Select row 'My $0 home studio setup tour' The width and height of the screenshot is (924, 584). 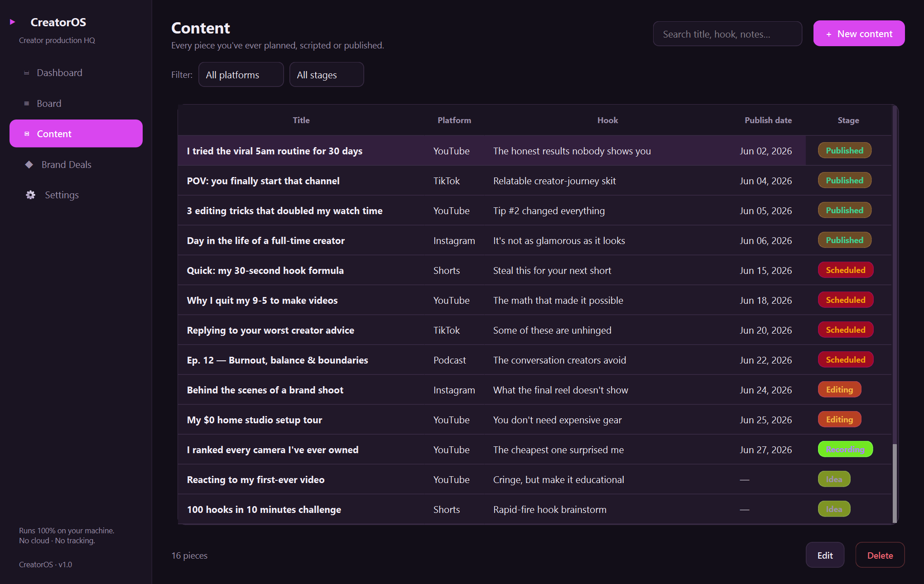tap(534, 420)
